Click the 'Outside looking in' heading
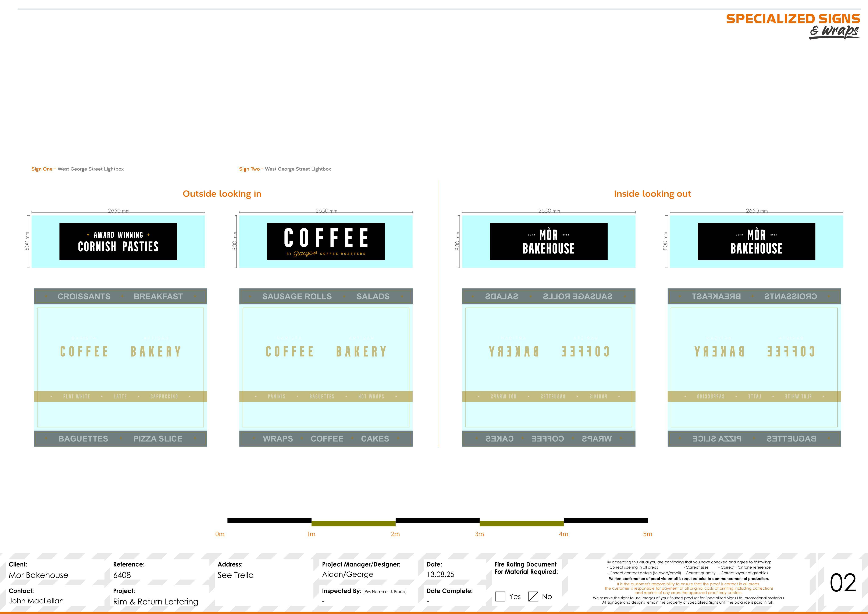 (x=222, y=194)
